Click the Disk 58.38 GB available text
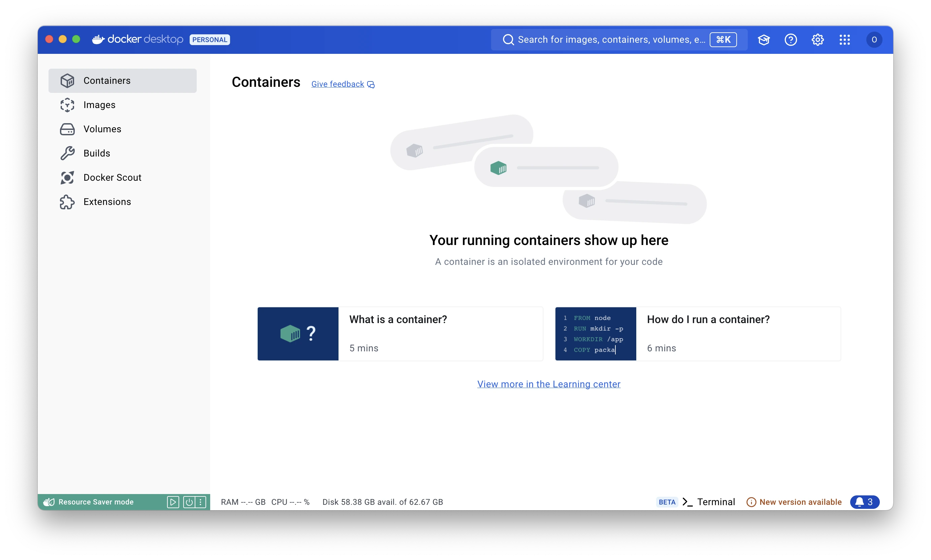 coord(382,502)
